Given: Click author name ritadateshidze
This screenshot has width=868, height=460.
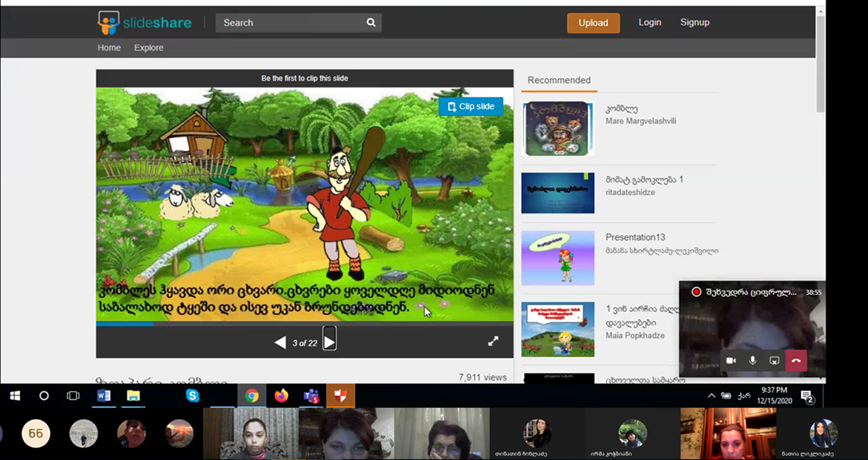Looking at the screenshot, I should pos(630,193).
